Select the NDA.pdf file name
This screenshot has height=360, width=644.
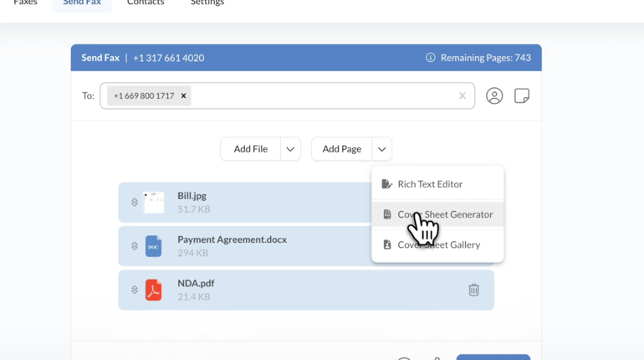(x=196, y=283)
